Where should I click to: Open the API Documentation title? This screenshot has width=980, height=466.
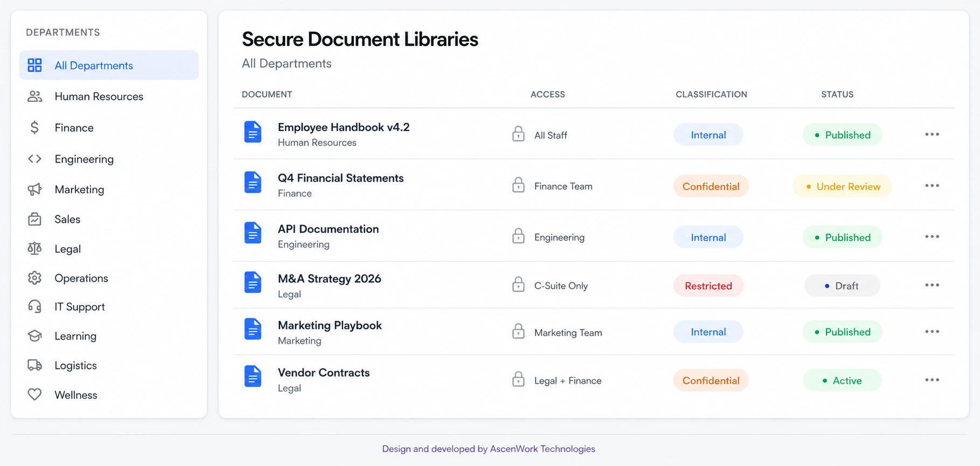tap(328, 229)
